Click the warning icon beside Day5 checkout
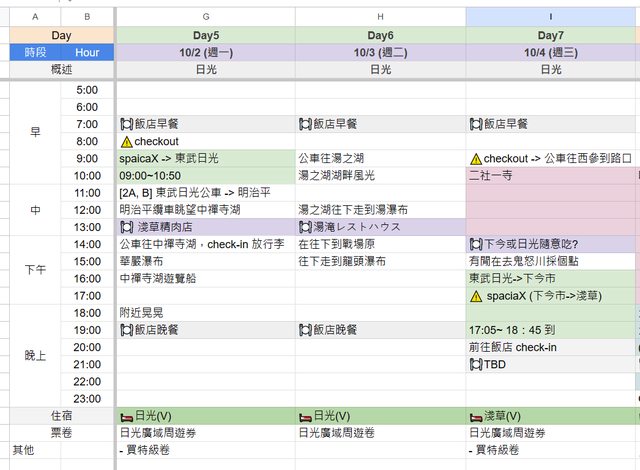Screen dimensions: 640x470 coord(126,142)
